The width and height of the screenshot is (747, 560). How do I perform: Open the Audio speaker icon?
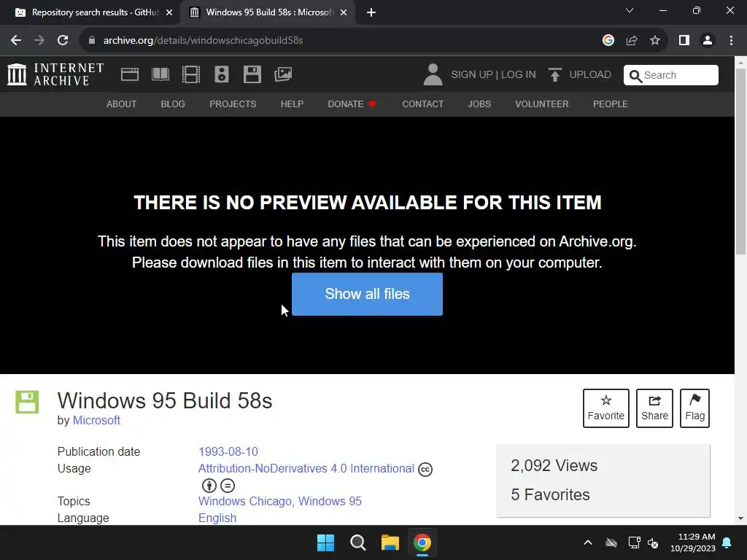222,75
